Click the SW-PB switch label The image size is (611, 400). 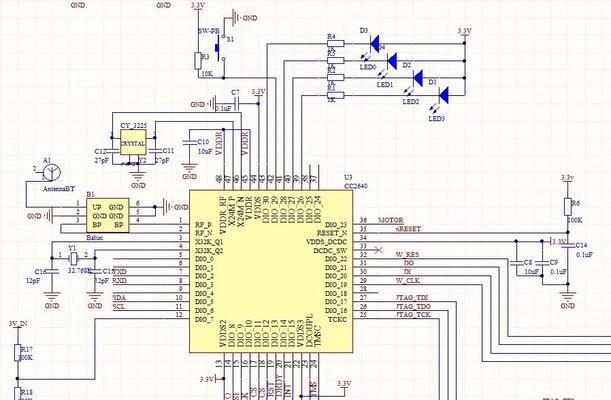(209, 31)
